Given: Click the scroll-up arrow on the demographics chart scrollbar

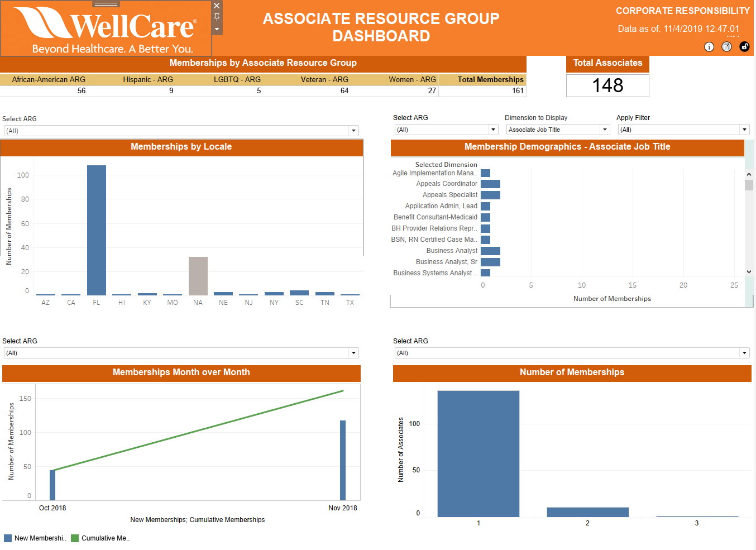Looking at the screenshot, I should pos(749,174).
